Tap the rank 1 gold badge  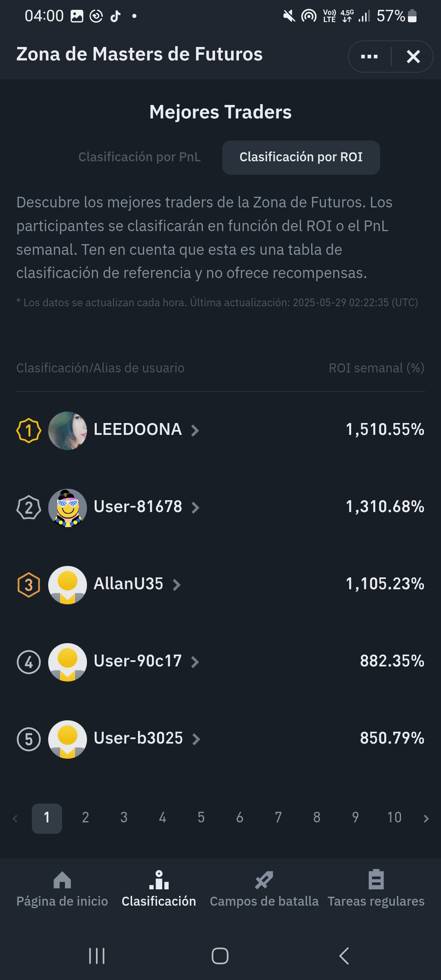[29, 430]
